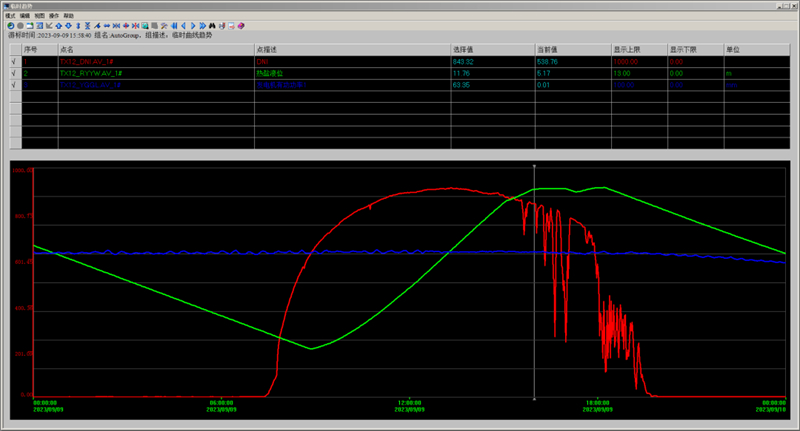Toggle the checkbox for row 2 green curve

(14, 73)
